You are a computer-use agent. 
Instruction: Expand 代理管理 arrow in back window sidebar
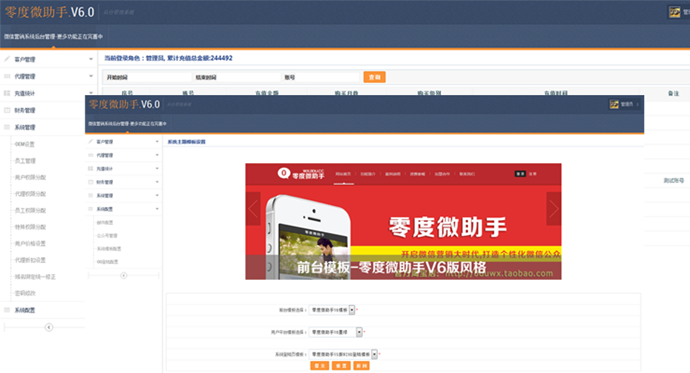(x=91, y=76)
